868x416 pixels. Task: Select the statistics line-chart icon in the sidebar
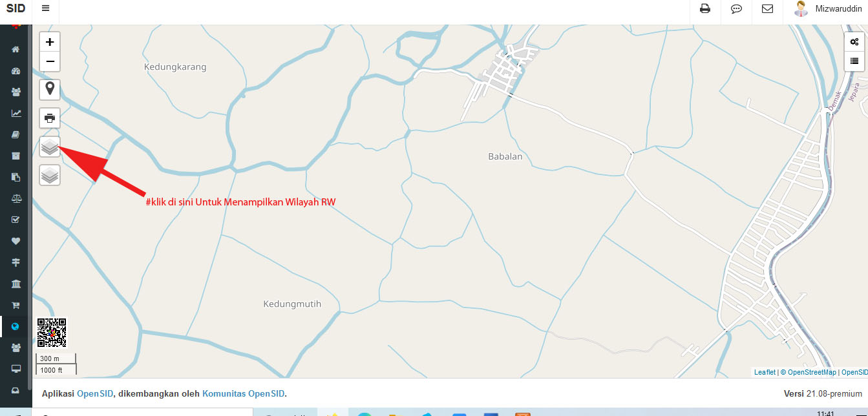click(16, 113)
